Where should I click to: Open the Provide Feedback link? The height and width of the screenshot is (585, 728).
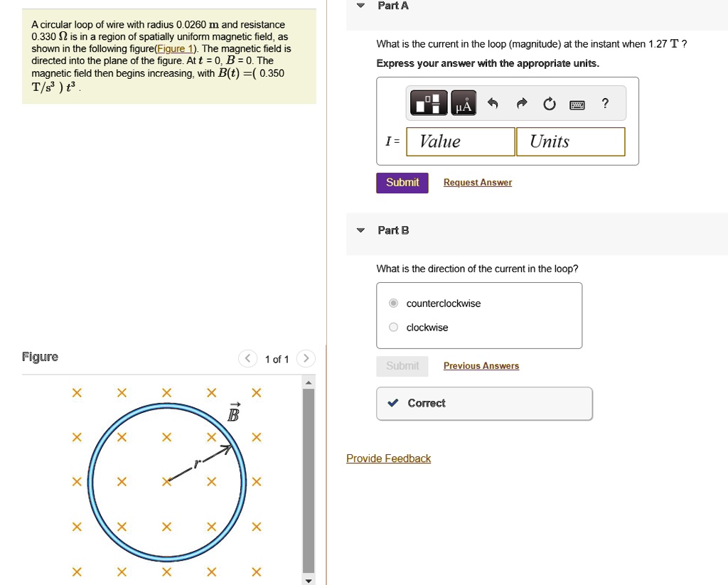[388, 458]
